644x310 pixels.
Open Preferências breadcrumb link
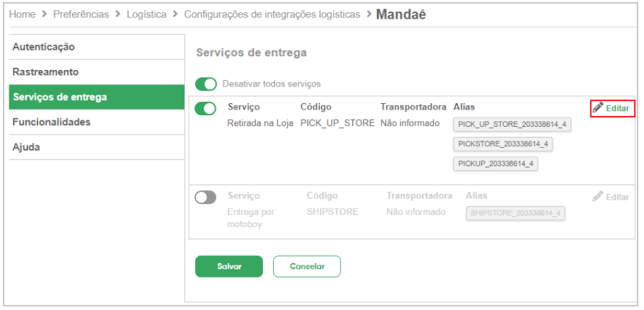point(81,14)
